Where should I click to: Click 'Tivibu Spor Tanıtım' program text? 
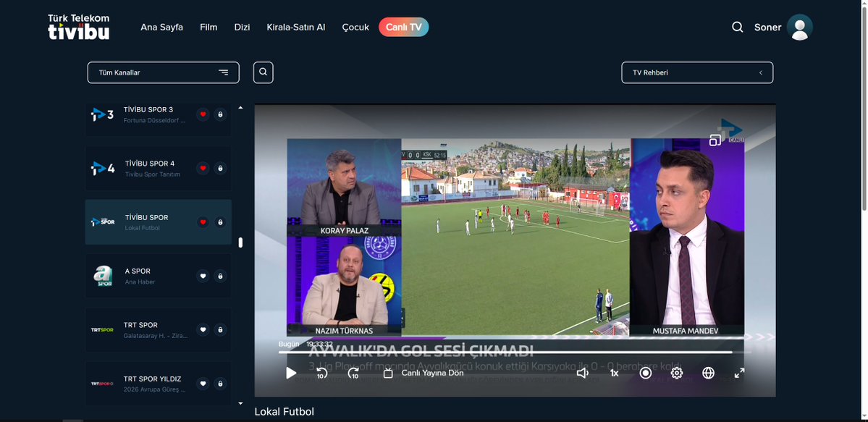[x=152, y=174]
